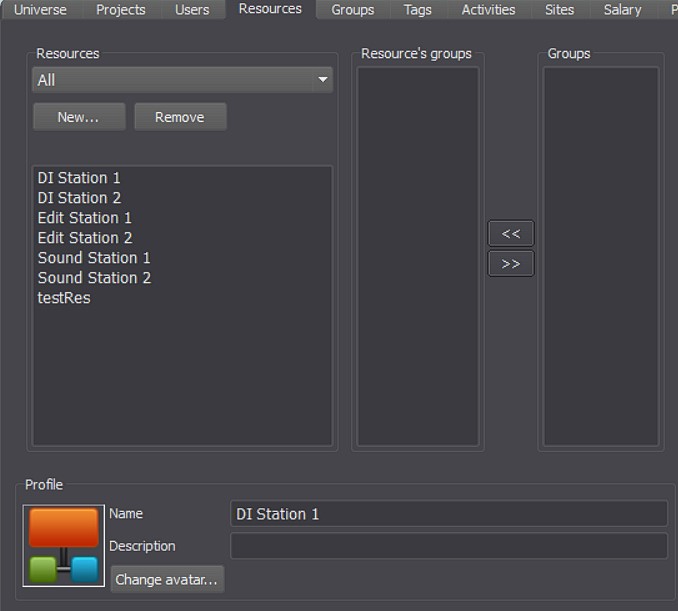Click the >> button to remove group

511,263
